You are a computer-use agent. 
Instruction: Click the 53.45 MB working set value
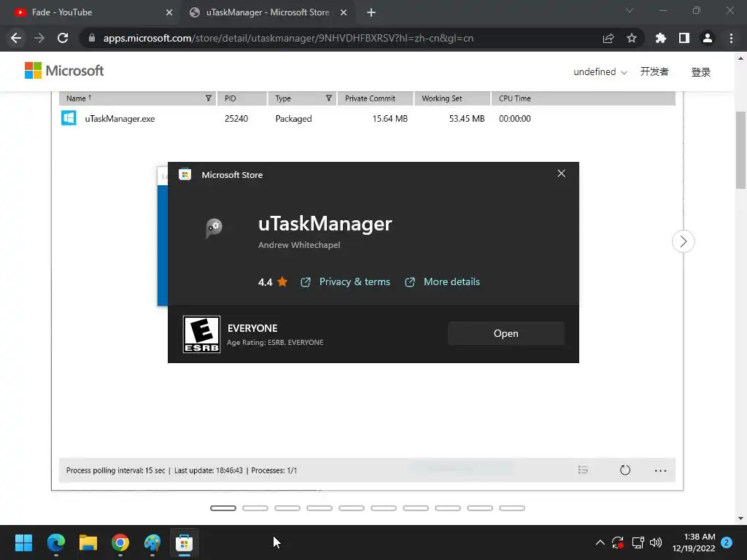[x=466, y=119]
